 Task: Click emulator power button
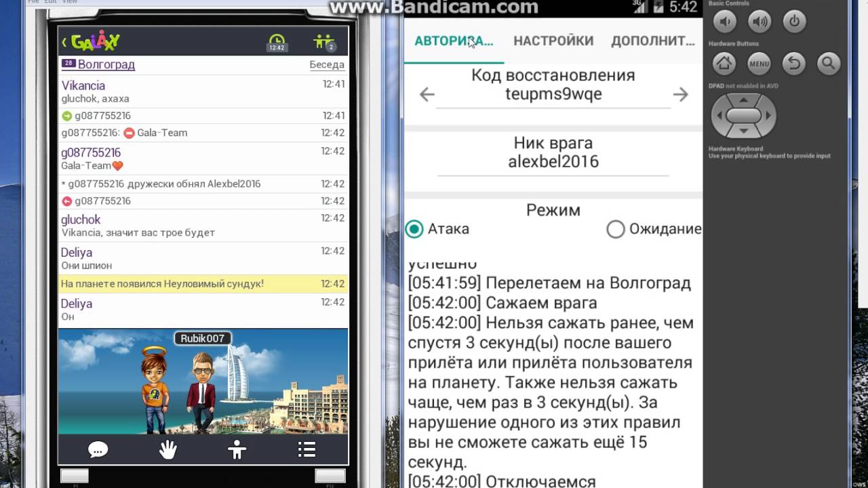pos(794,22)
